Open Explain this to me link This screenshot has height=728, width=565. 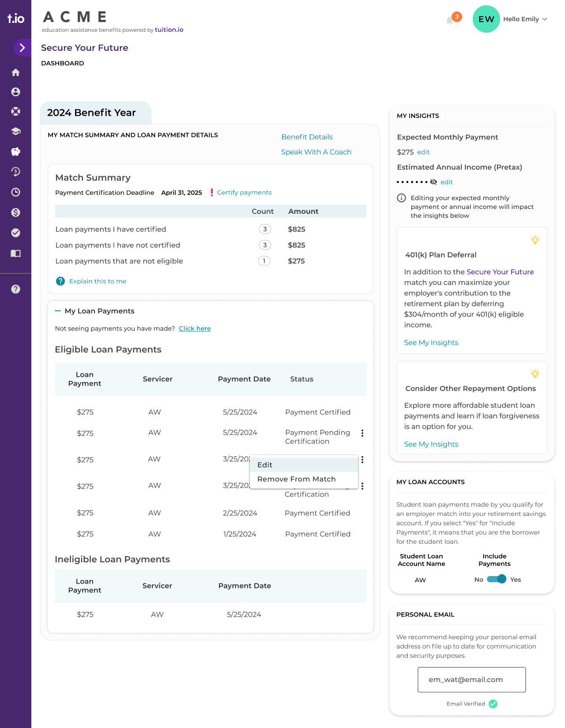[98, 281]
